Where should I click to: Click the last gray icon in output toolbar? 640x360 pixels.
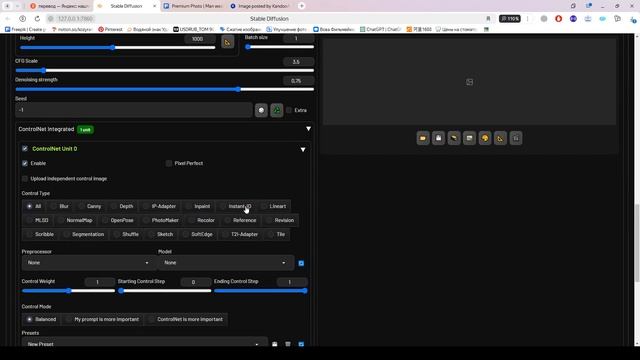tap(516, 138)
